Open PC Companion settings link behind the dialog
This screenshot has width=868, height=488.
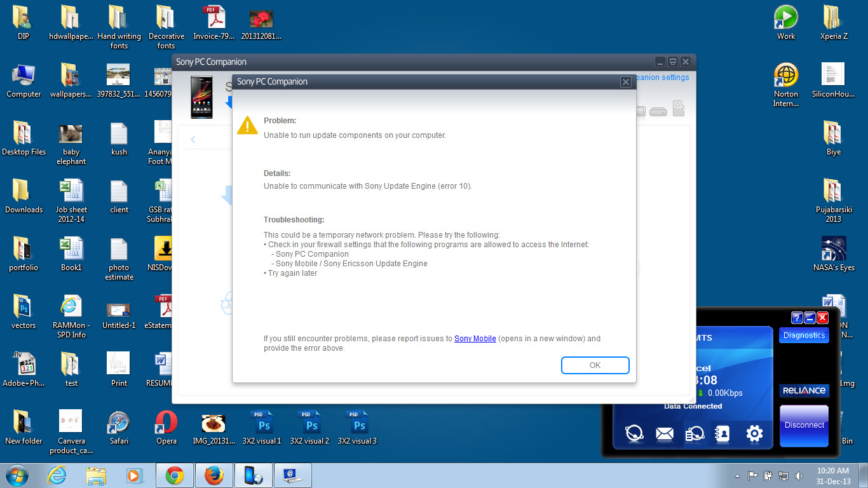pyautogui.click(x=662, y=78)
